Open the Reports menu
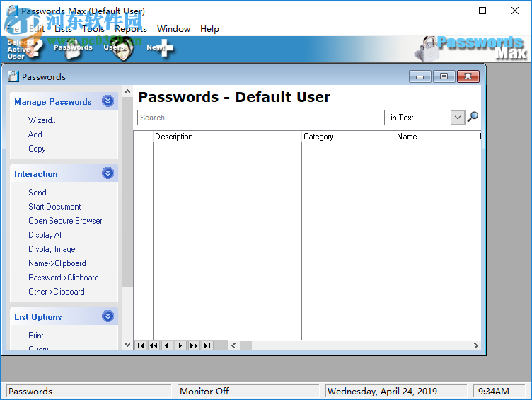 click(131, 29)
